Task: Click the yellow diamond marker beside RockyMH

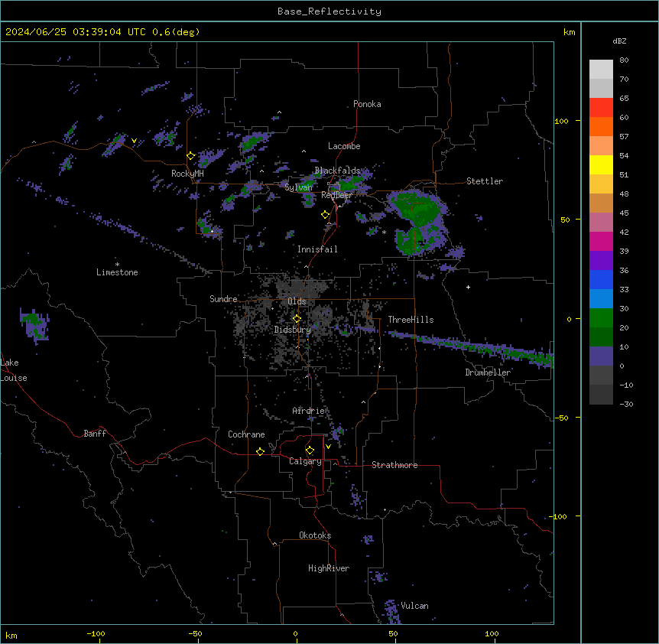Action: click(191, 156)
